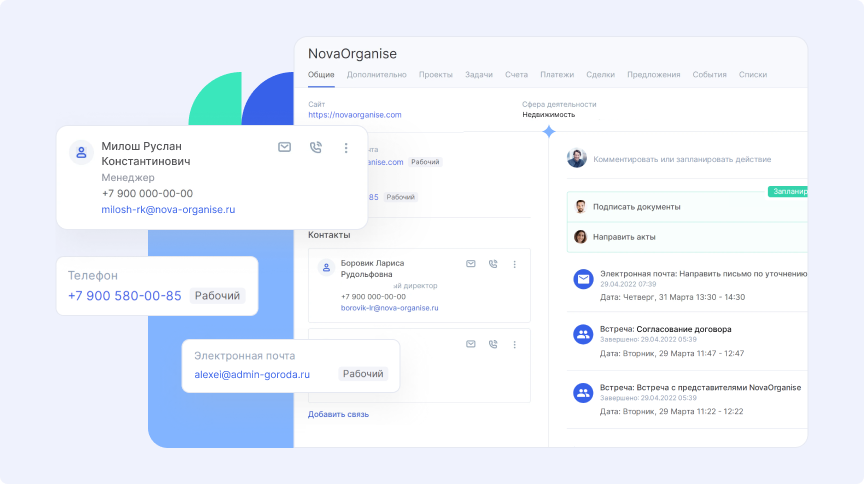Click the phone number +7 900 580-00-85

125,296
